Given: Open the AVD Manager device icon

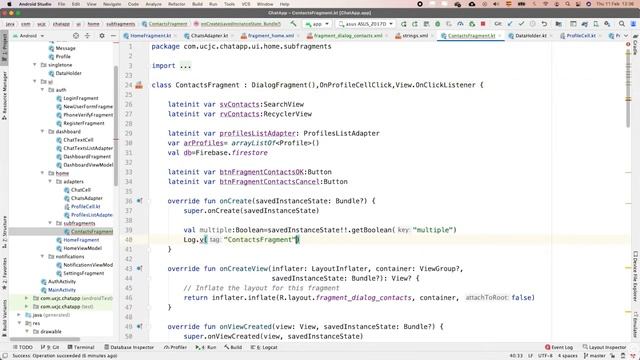Looking at the screenshot, I should pyautogui.click(x=596, y=24).
